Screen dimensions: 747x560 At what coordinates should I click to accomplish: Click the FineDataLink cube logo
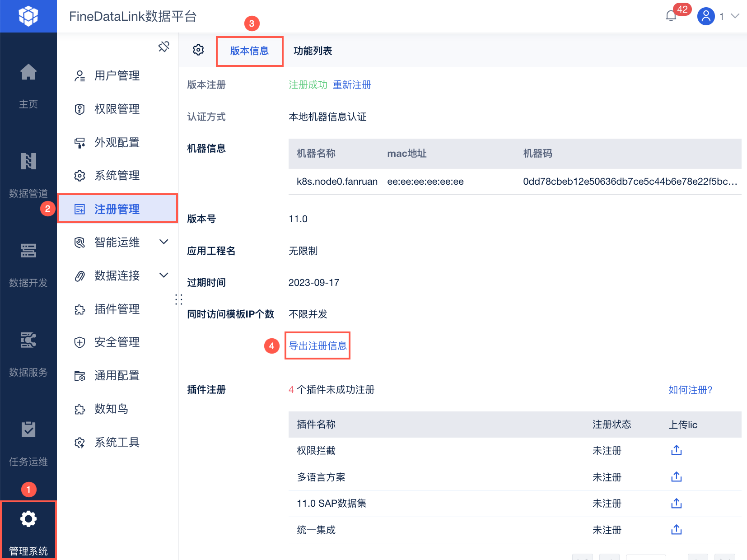[x=28, y=16]
